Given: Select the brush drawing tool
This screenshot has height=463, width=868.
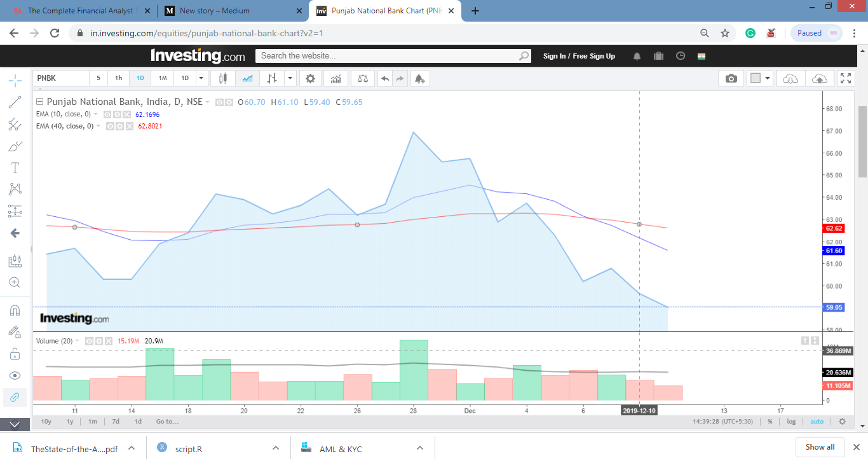Looking at the screenshot, I should (x=15, y=146).
